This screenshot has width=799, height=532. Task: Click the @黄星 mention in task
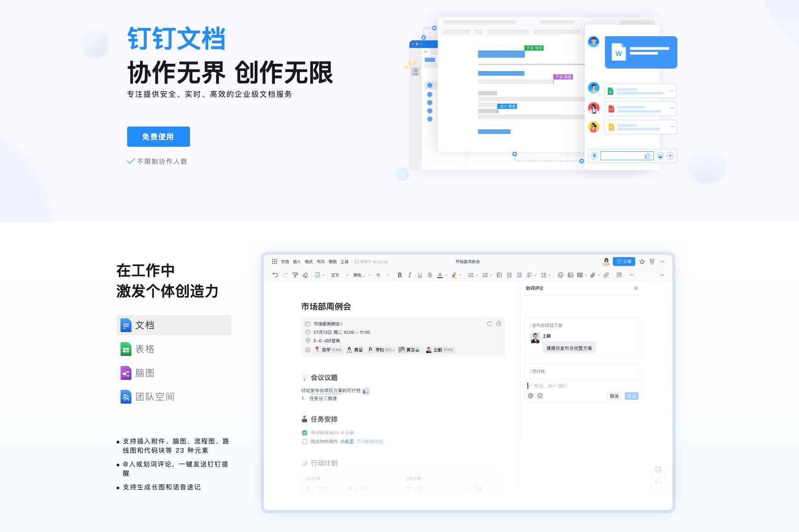coord(347,442)
